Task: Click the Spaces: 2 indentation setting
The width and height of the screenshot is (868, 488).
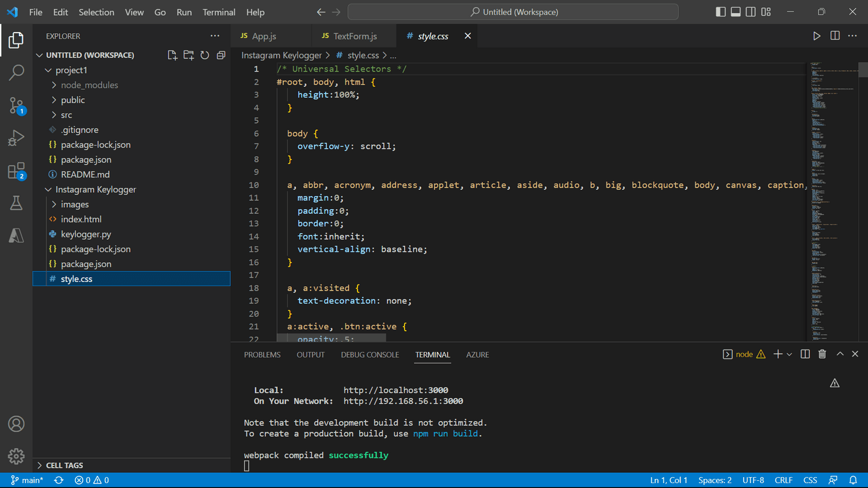Action: (x=715, y=480)
